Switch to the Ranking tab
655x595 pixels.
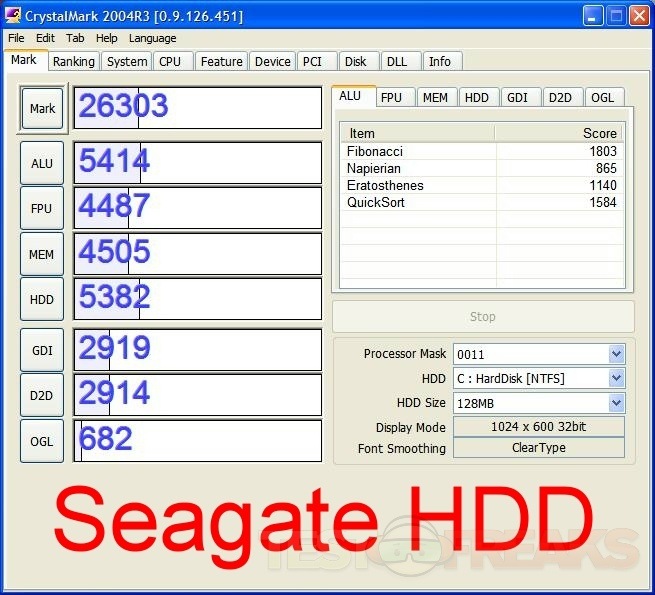[74, 61]
